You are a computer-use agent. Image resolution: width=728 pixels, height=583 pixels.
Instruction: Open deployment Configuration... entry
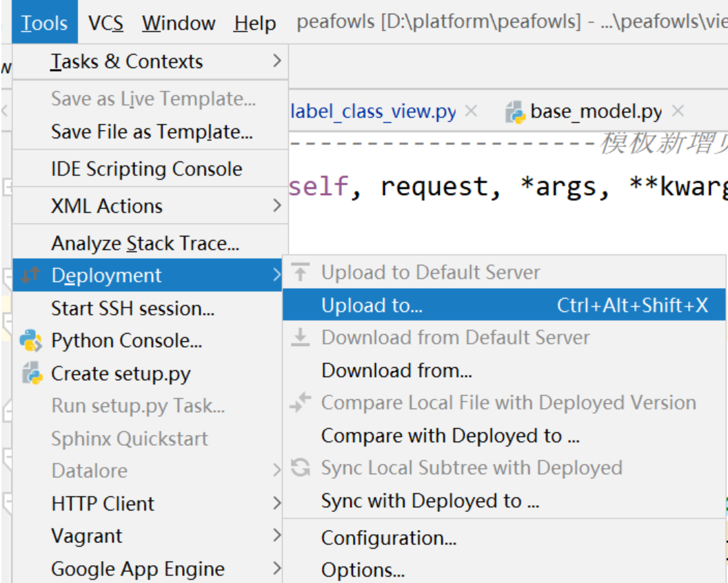pyautogui.click(x=389, y=538)
